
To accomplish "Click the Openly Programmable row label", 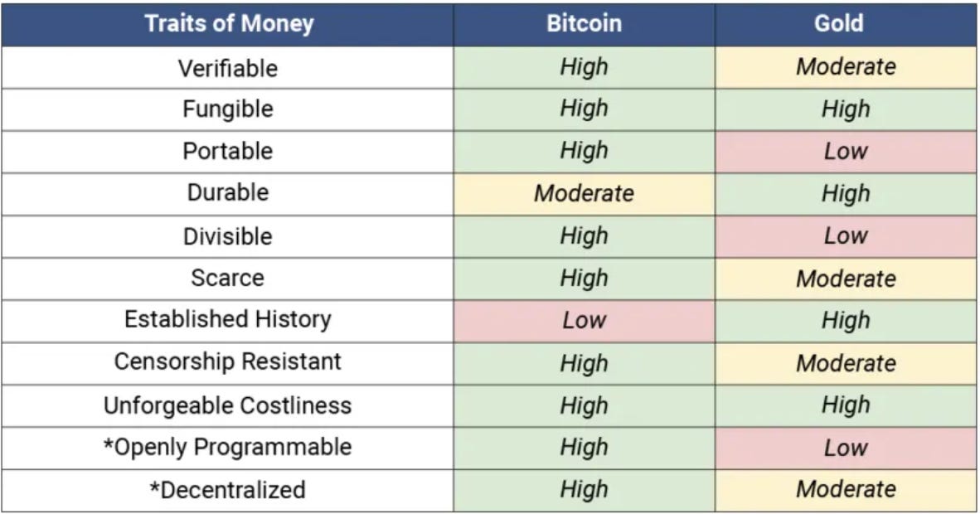I will (x=227, y=448).
